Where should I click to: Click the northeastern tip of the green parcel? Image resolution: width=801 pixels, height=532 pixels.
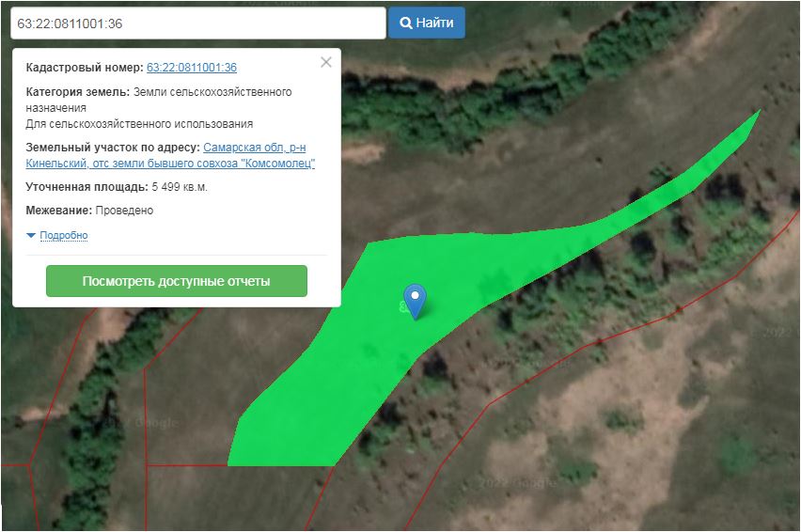754,117
